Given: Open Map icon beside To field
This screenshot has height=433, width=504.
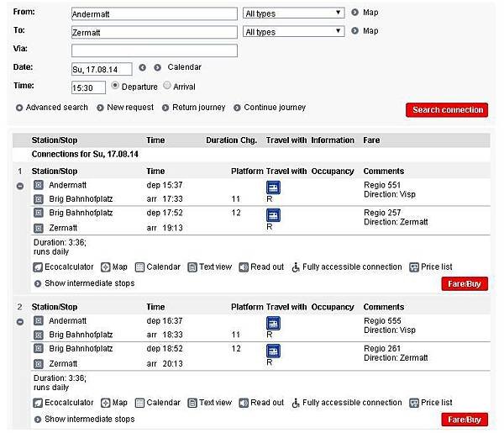Looking at the screenshot, I should (354, 31).
